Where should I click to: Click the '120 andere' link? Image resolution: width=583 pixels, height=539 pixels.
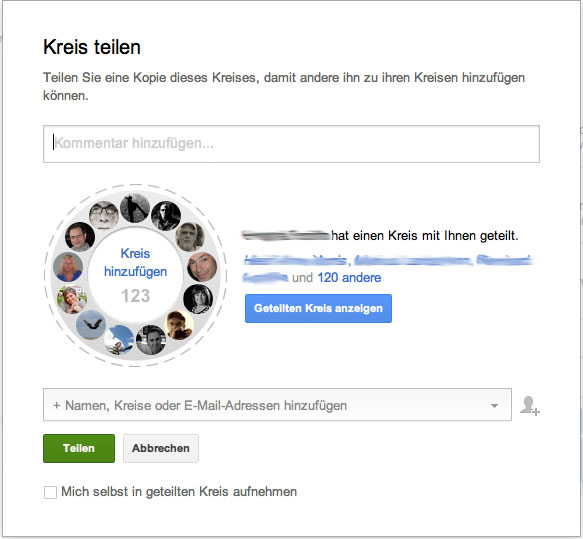pyautogui.click(x=349, y=278)
